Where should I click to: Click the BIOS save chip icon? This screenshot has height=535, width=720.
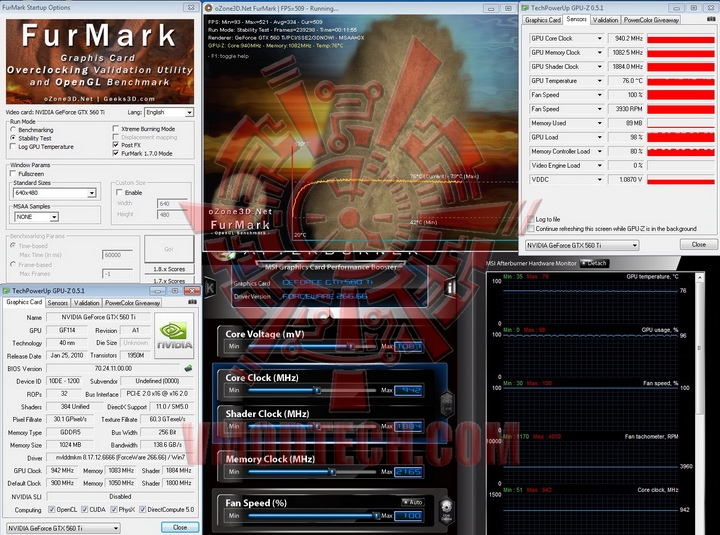188,368
